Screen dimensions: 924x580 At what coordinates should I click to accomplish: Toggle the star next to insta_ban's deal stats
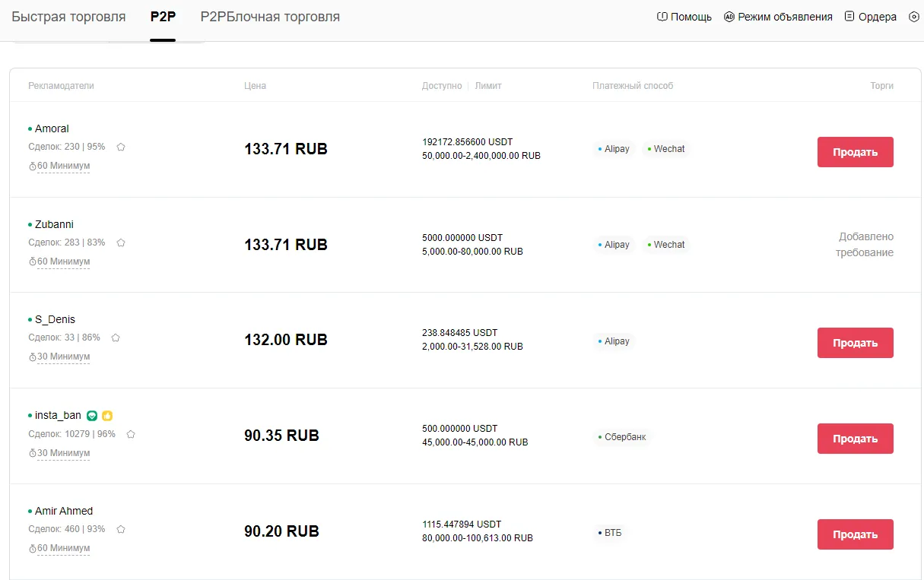[x=130, y=434]
